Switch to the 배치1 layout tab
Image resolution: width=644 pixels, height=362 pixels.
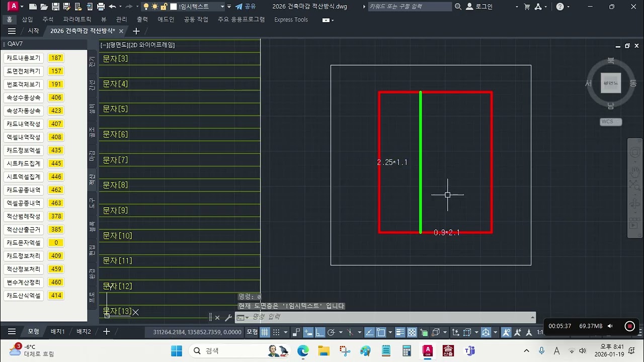[x=57, y=332]
